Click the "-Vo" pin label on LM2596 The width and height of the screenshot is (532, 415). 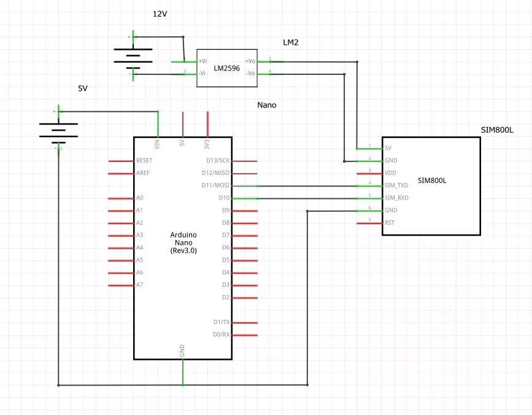(251, 73)
